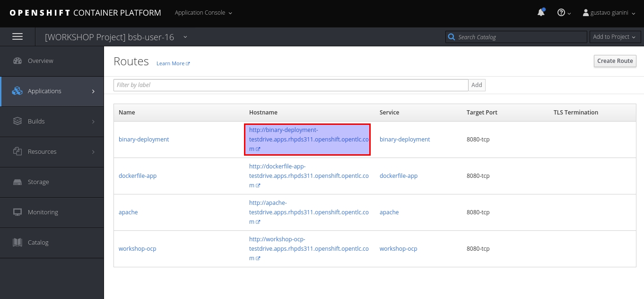
Task: Open the Application Console dropdown
Action: (x=203, y=13)
